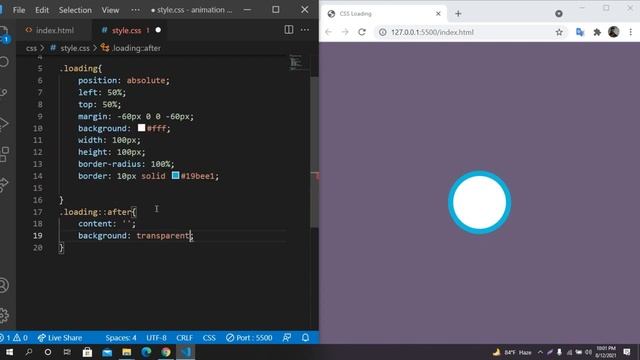Click the errors and warnings status indicator
The width and height of the screenshot is (640, 360).
tap(14, 338)
